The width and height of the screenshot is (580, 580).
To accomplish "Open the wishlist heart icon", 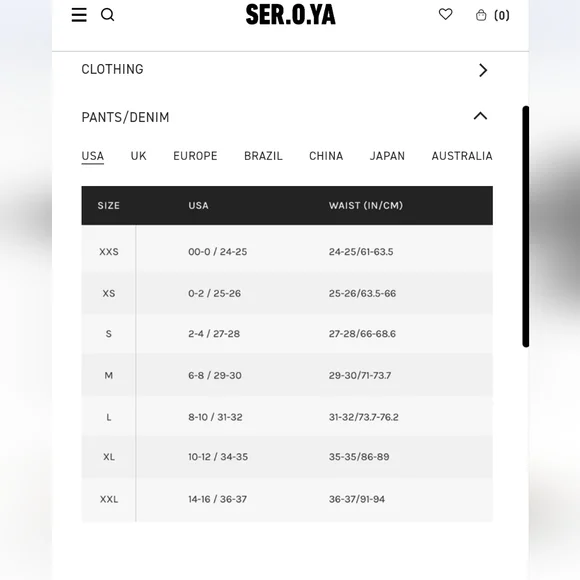I will click(445, 14).
